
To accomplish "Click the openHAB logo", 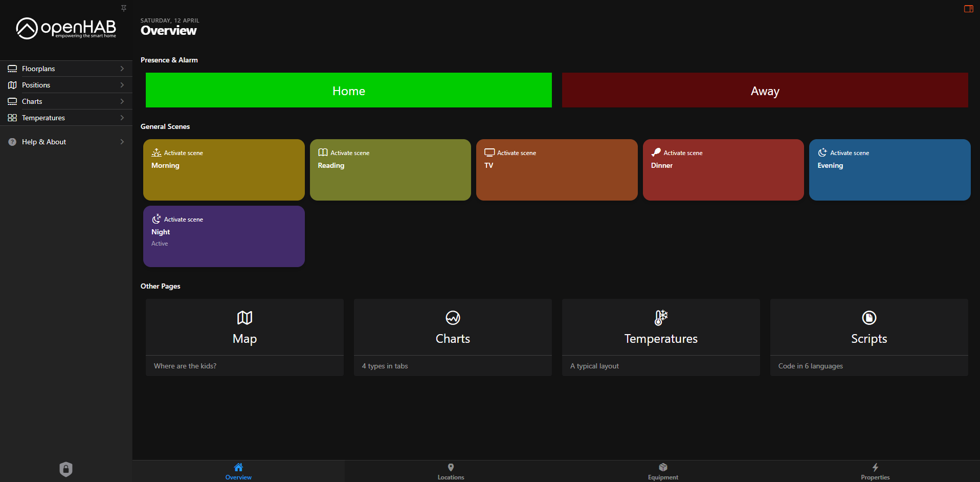I will pyautogui.click(x=66, y=28).
